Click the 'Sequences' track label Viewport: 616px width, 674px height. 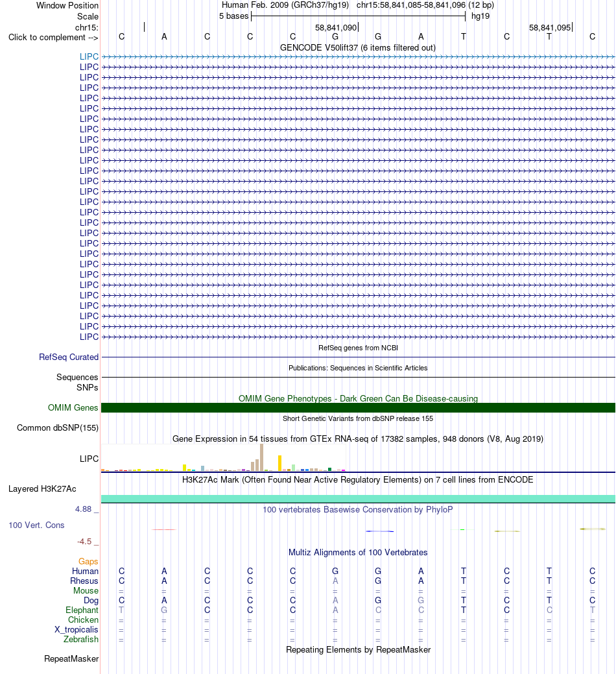(77, 378)
